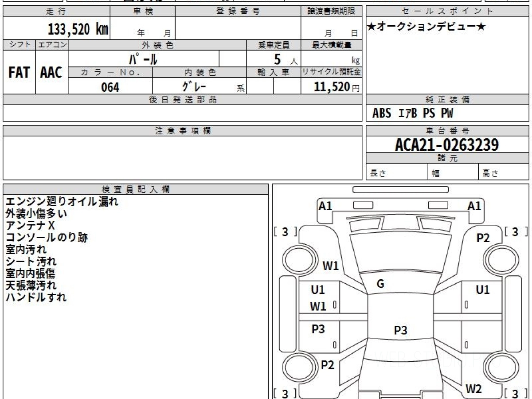This screenshot has width=532, height=399.
Task: Click the エアコン header cell
Action: [52, 45]
